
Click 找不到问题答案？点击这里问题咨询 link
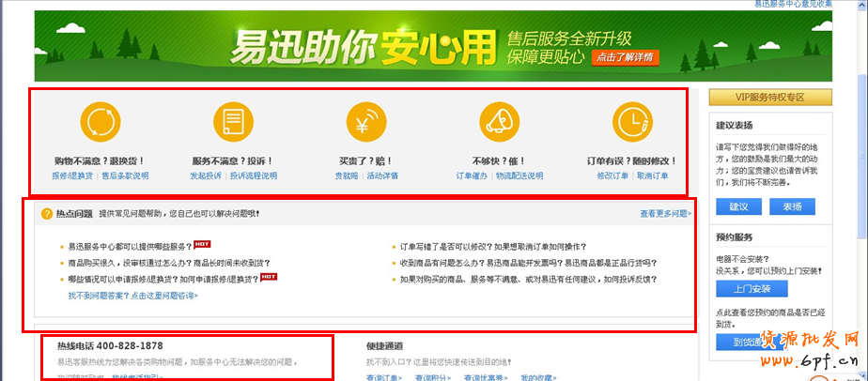(132, 296)
